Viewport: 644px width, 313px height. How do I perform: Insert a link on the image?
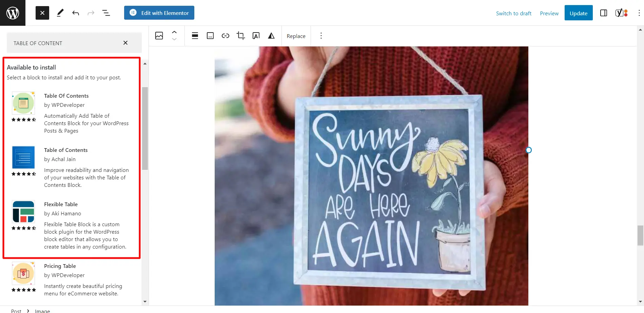click(x=226, y=36)
